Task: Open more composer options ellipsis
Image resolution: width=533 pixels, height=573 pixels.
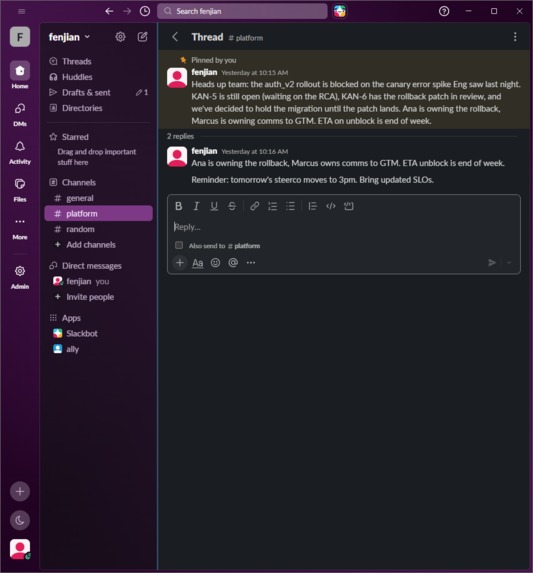Action: (251, 263)
